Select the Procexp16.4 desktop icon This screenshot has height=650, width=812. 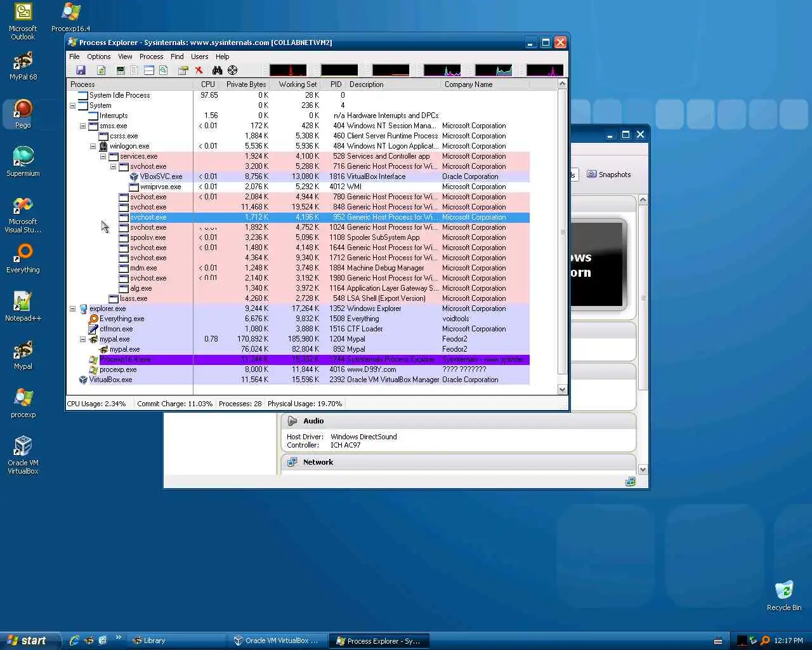click(70, 18)
